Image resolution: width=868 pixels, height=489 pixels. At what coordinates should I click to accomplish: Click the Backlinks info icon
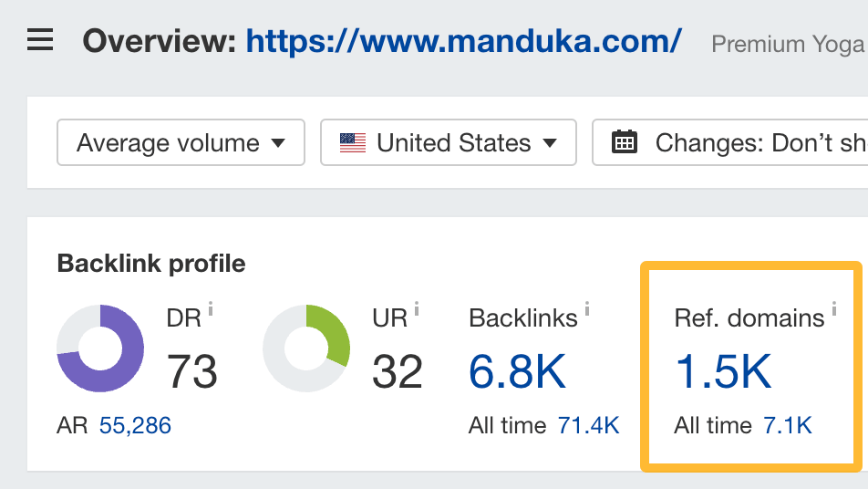point(587,310)
